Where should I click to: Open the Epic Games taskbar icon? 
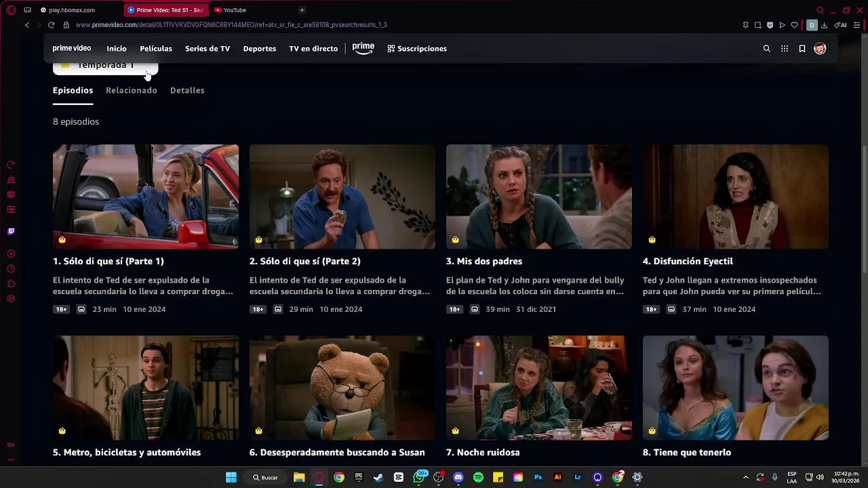click(359, 477)
